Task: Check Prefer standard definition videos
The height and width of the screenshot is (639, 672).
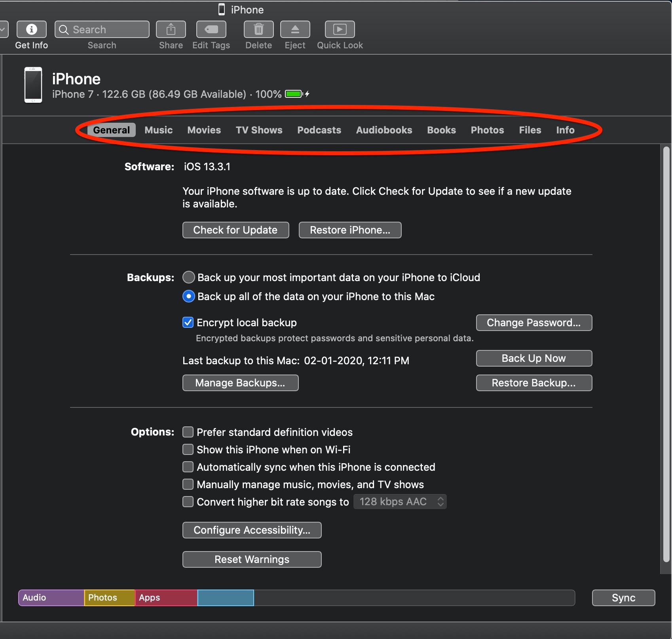Action: [188, 432]
